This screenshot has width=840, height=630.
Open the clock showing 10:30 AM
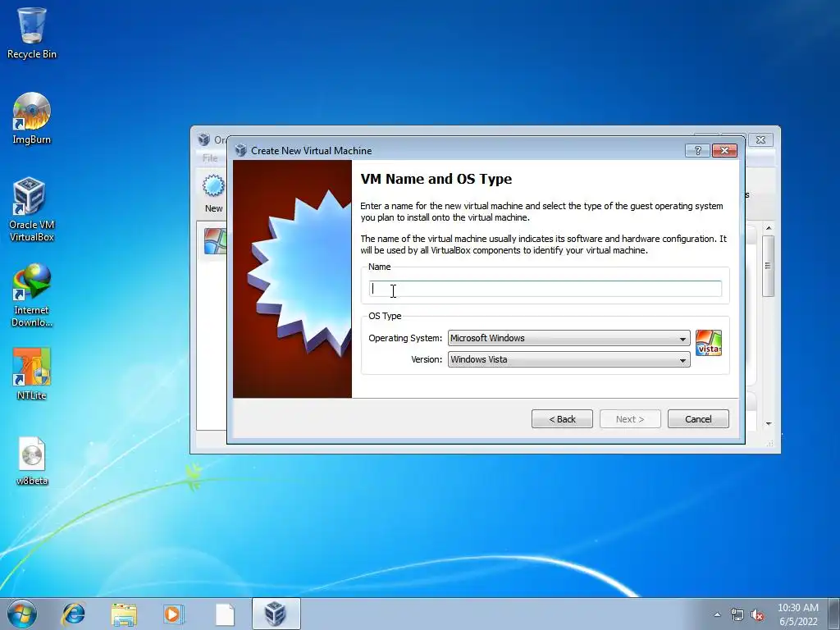coord(797,614)
